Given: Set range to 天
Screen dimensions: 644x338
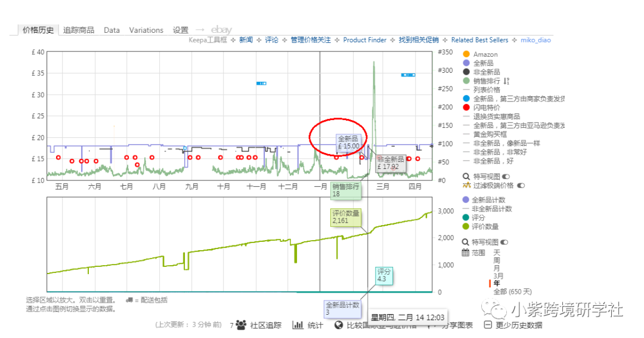Looking at the screenshot, I should click(x=497, y=253).
